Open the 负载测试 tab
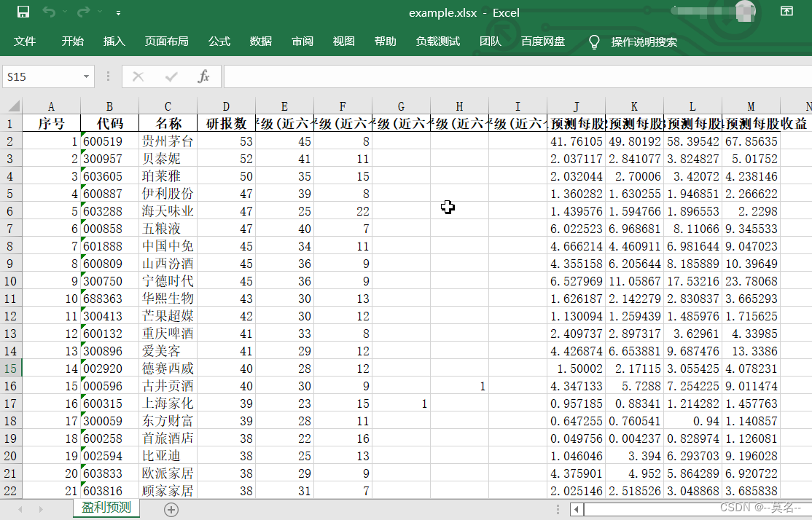This screenshot has height=520, width=812. point(437,42)
